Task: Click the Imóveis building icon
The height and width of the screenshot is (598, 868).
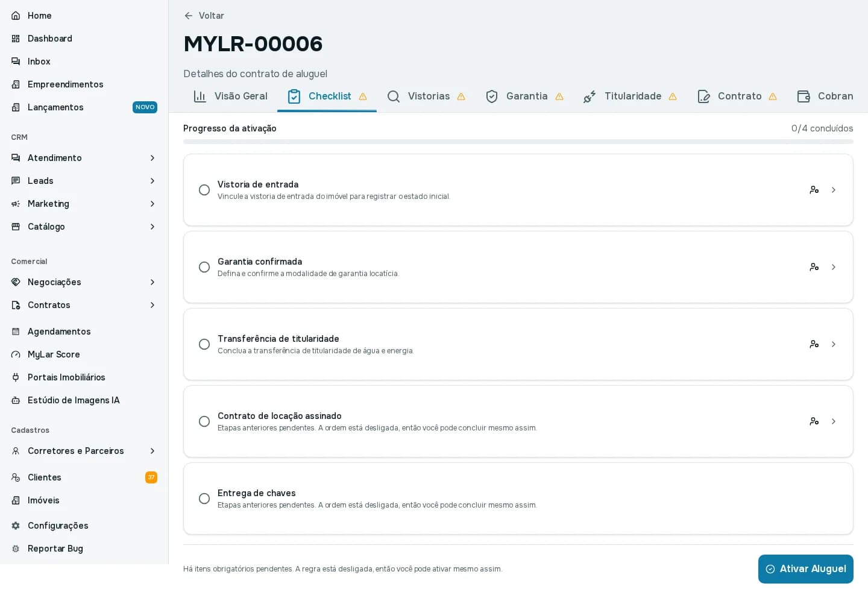Action: click(x=16, y=500)
